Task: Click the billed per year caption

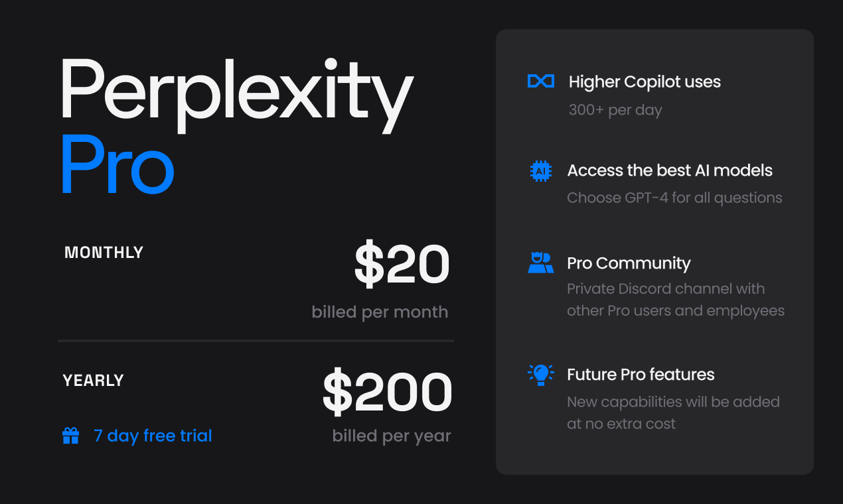Action: pos(391,436)
